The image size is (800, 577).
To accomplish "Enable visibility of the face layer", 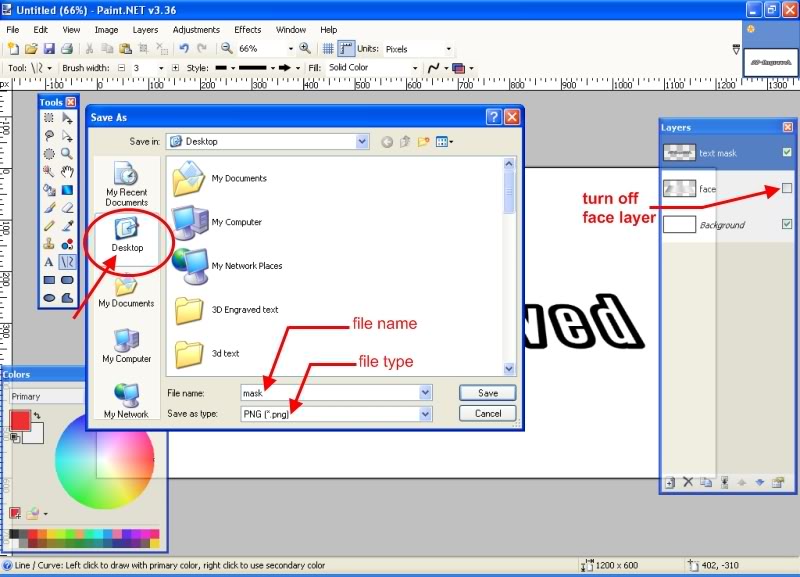I will point(786,188).
